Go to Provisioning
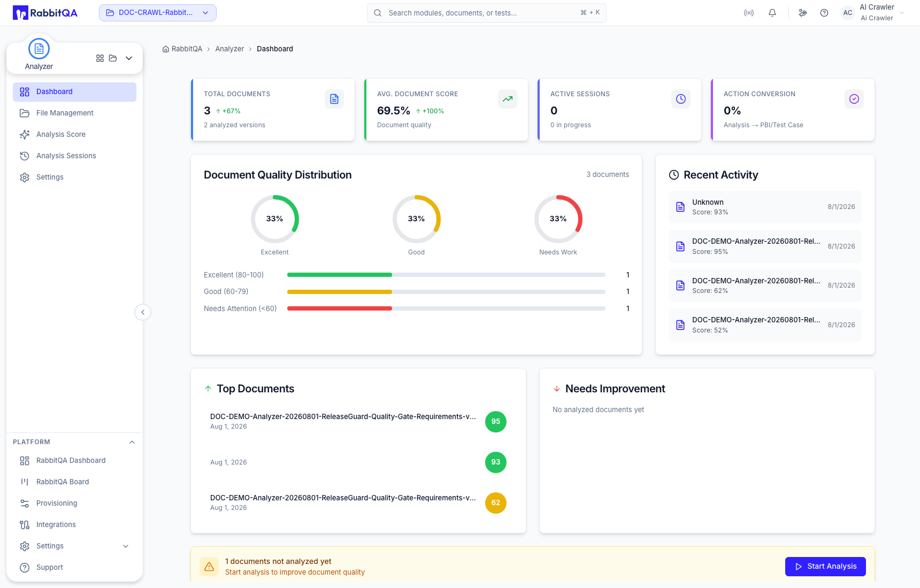This screenshot has width=920, height=588. coord(74,504)
